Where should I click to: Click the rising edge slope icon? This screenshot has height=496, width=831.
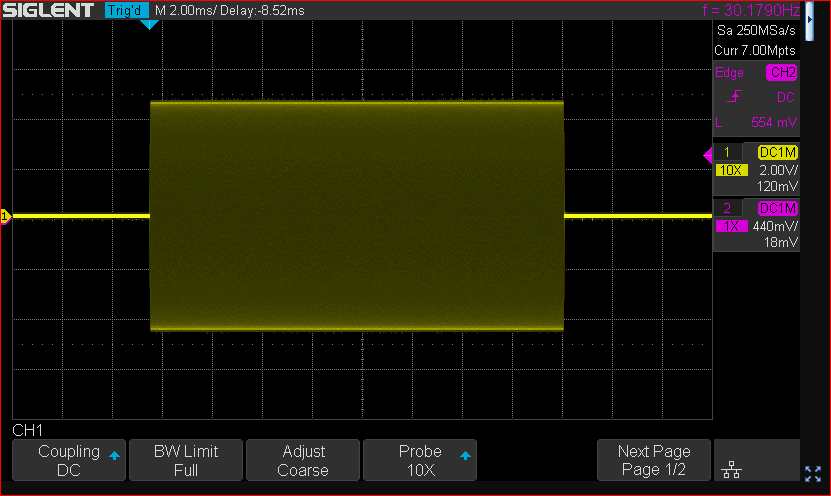coord(734,96)
